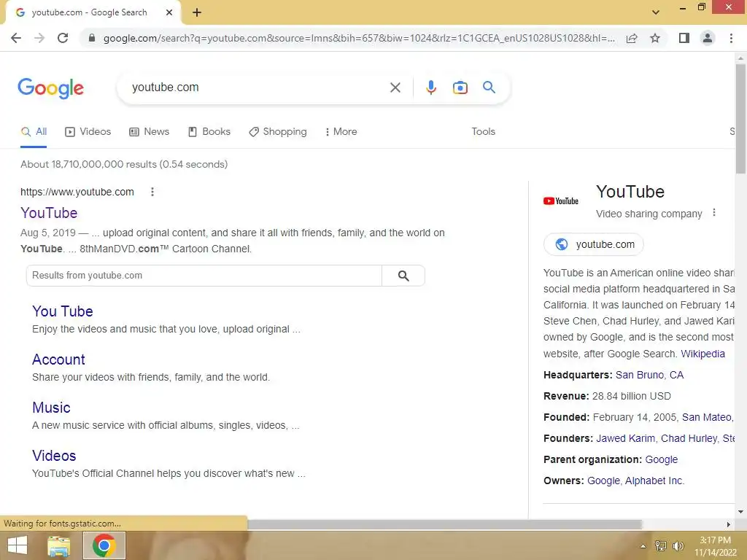Image resolution: width=747 pixels, height=560 pixels.
Task: Click the San Bruno, CA headquarters link
Action: (x=649, y=375)
